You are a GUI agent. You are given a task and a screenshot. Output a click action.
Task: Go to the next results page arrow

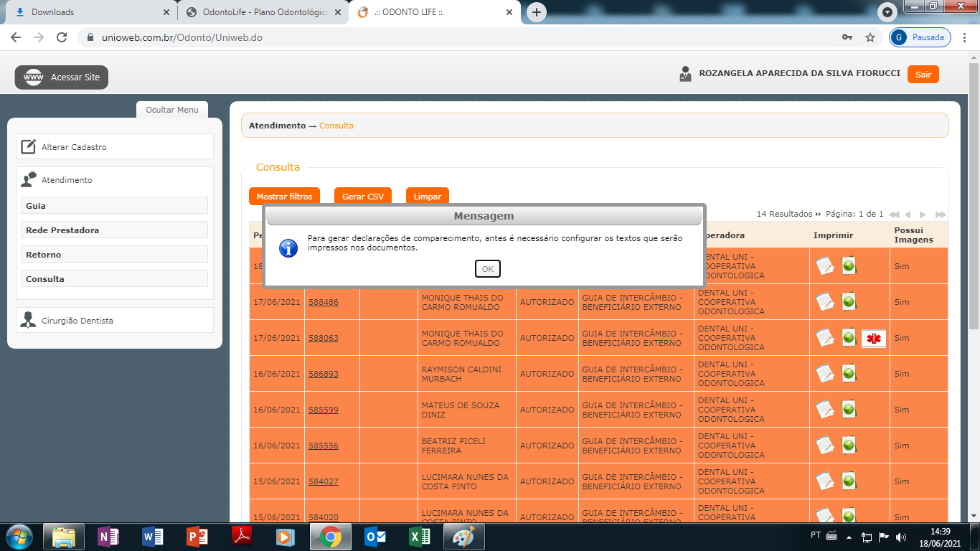point(923,215)
